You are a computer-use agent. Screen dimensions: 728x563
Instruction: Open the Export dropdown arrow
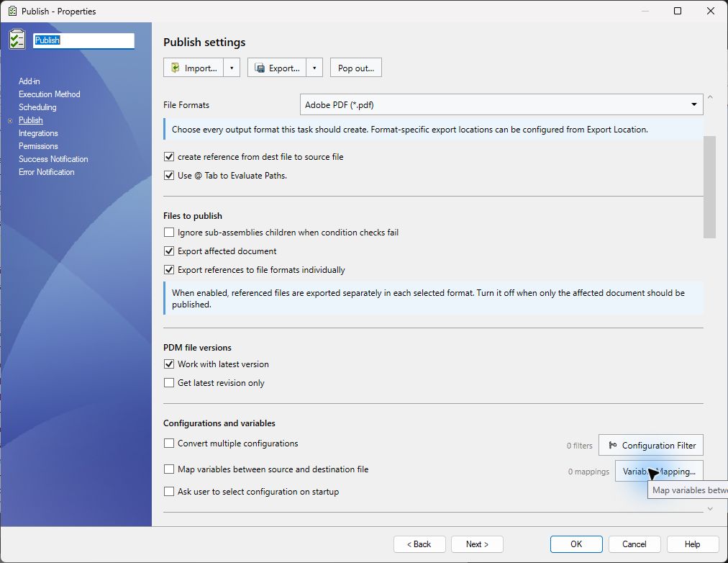coord(314,68)
